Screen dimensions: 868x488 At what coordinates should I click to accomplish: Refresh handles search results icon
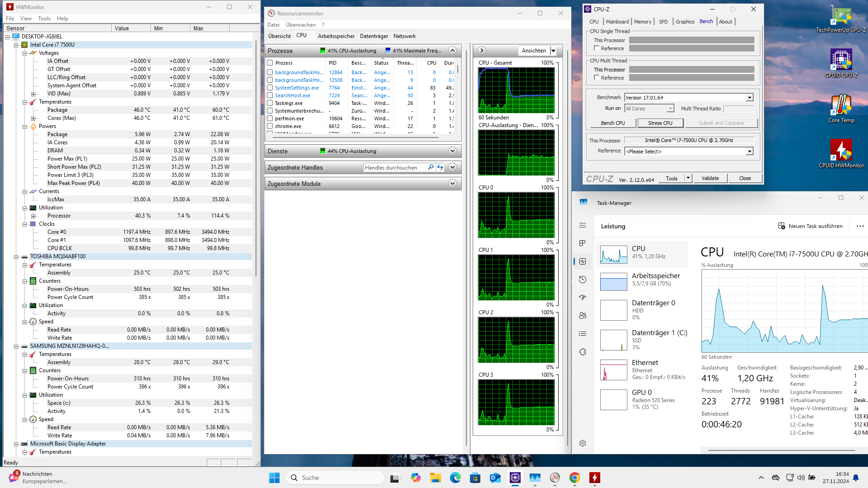(x=440, y=167)
